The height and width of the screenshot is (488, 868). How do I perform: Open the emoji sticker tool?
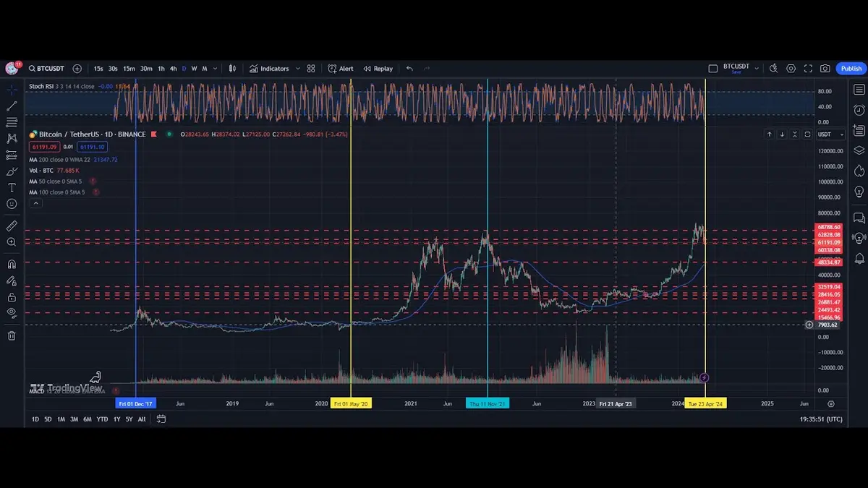tap(11, 204)
